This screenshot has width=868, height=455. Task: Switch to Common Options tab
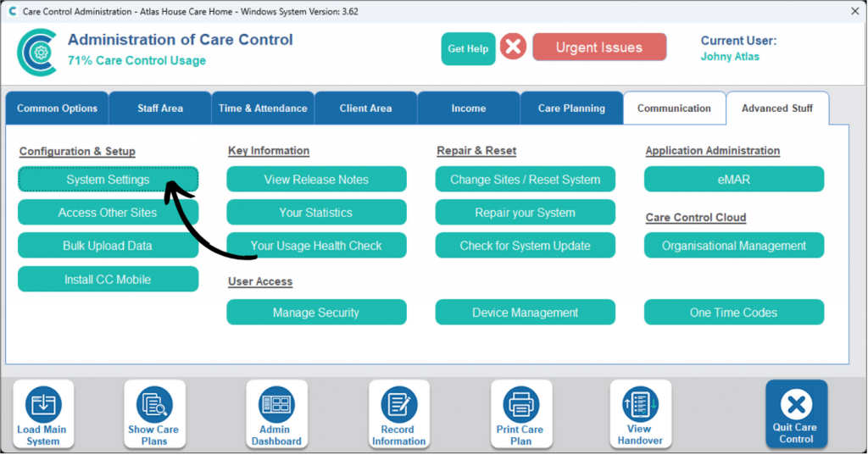57,108
